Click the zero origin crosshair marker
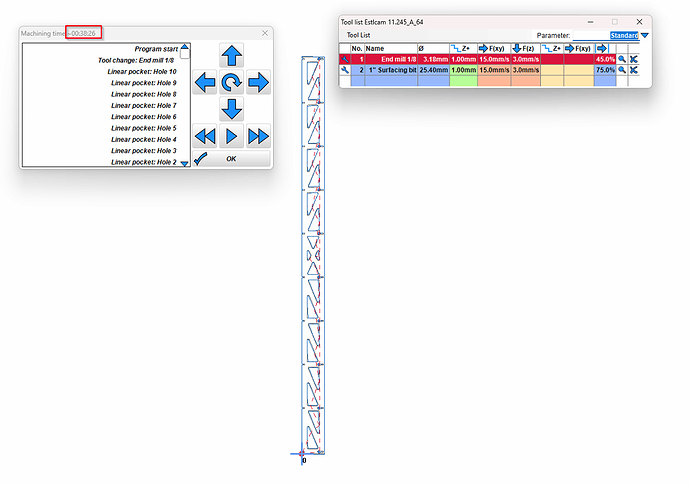Viewport: 690px width, 485px height. pyautogui.click(x=302, y=454)
